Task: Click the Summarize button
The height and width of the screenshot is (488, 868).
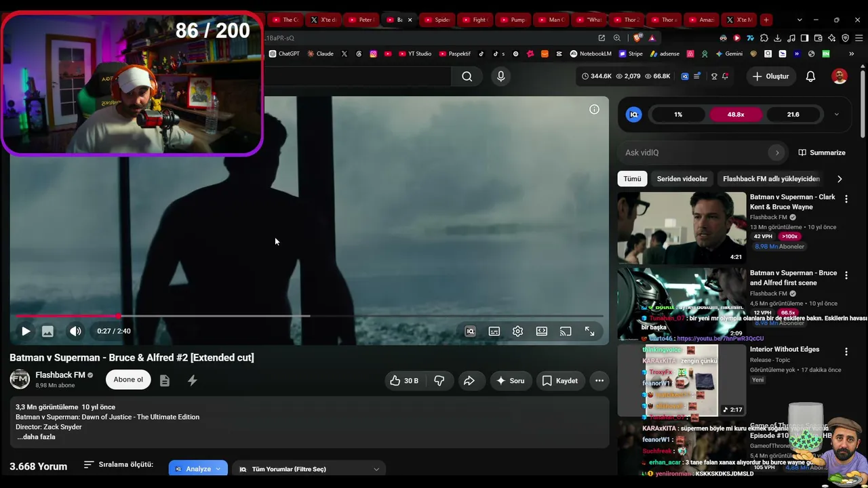Action: [x=822, y=152]
